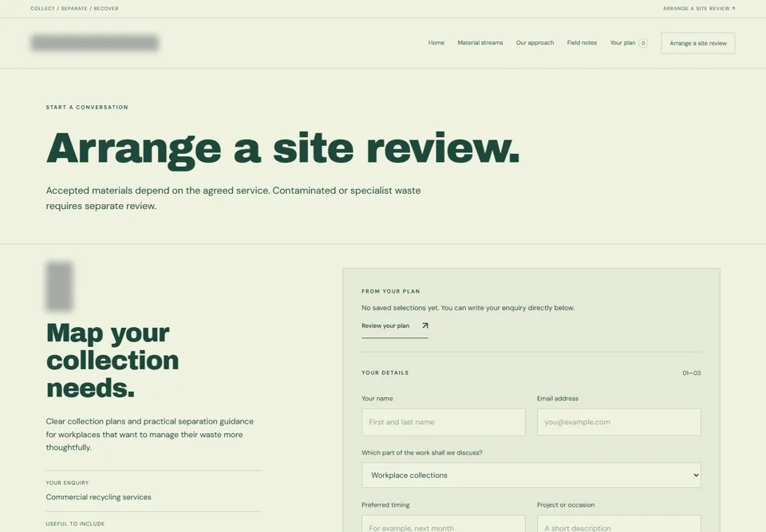Focus the Email address input field

click(x=618, y=422)
